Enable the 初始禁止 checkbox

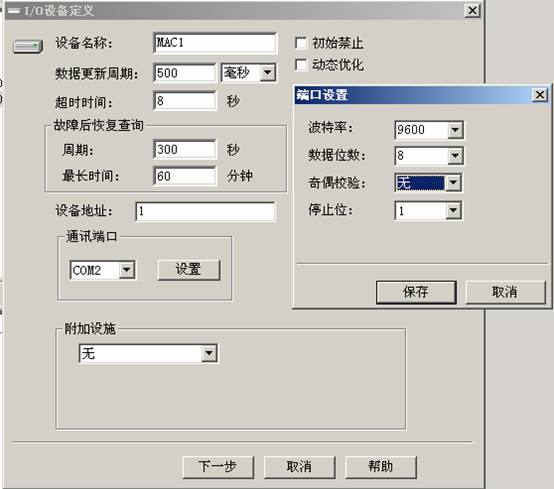(x=301, y=43)
